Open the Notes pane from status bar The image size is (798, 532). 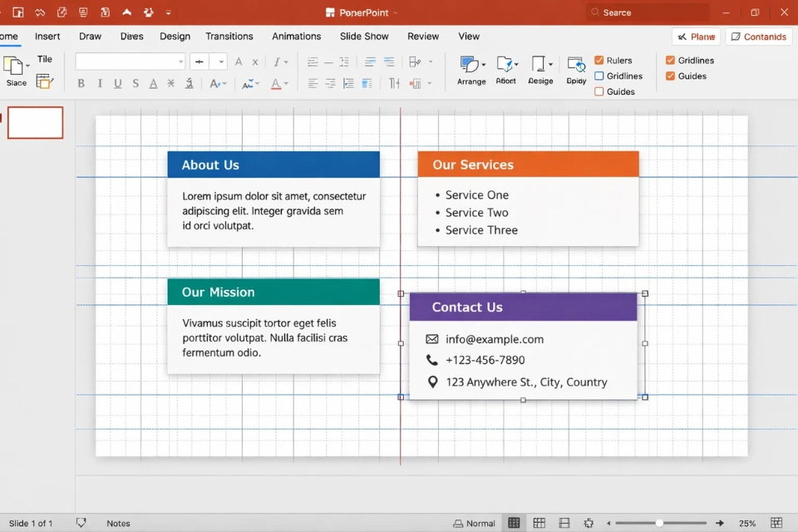[118, 523]
